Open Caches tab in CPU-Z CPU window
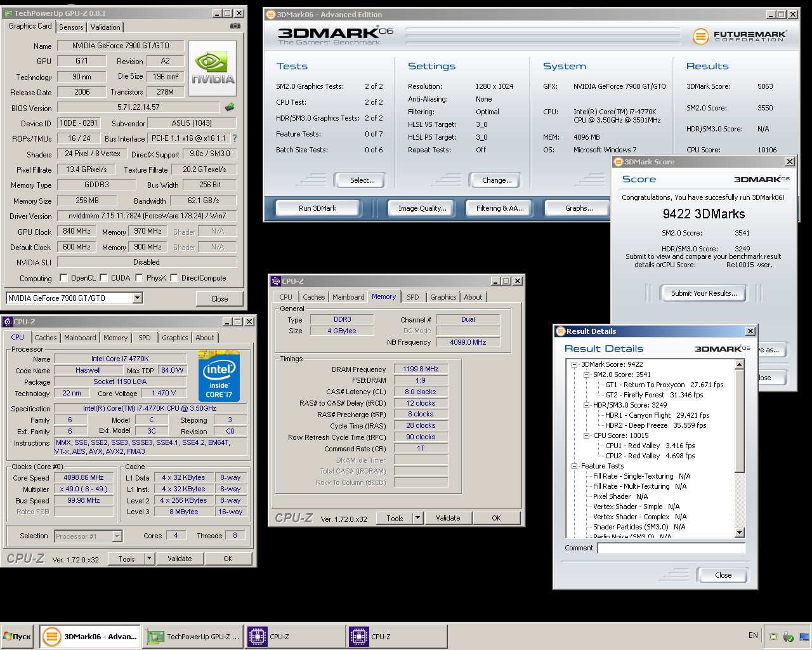812x650 pixels. (46, 338)
